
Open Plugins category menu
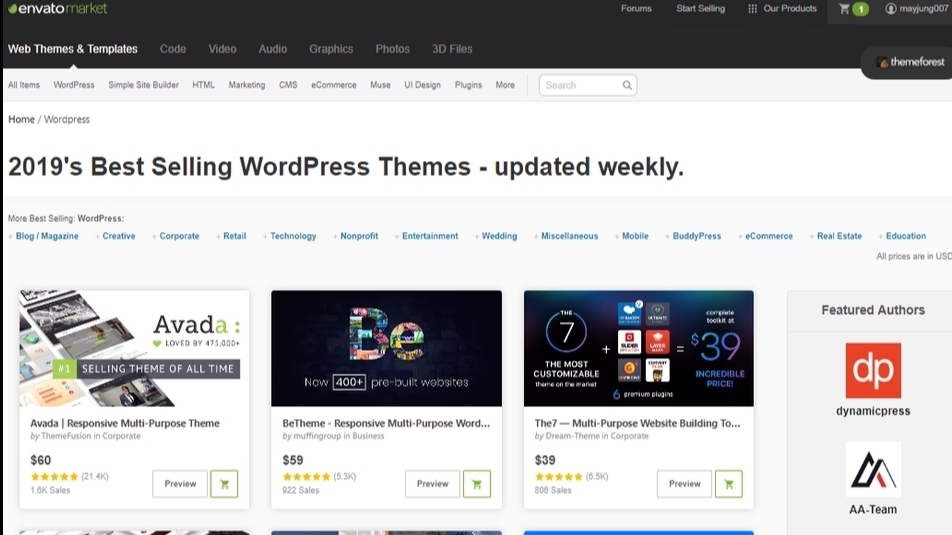point(468,85)
